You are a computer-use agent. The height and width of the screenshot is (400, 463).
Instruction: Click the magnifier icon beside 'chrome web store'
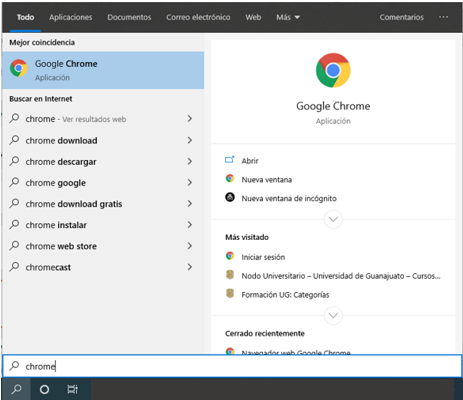pos(14,246)
